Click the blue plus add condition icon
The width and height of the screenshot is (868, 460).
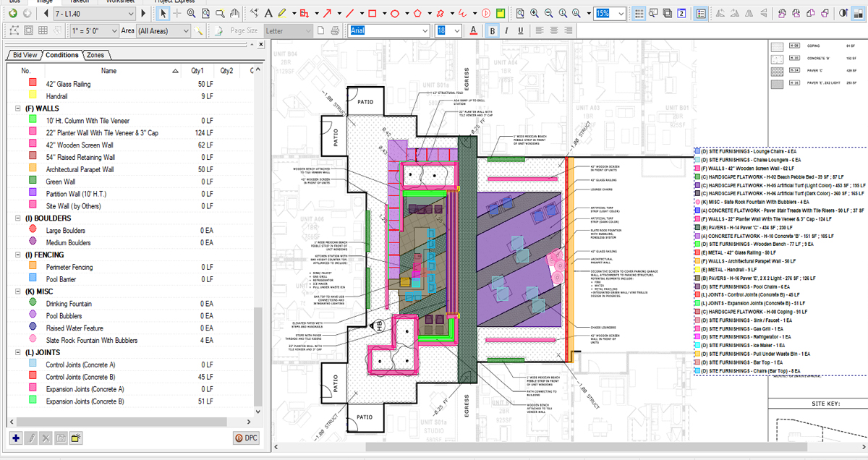pos(15,438)
